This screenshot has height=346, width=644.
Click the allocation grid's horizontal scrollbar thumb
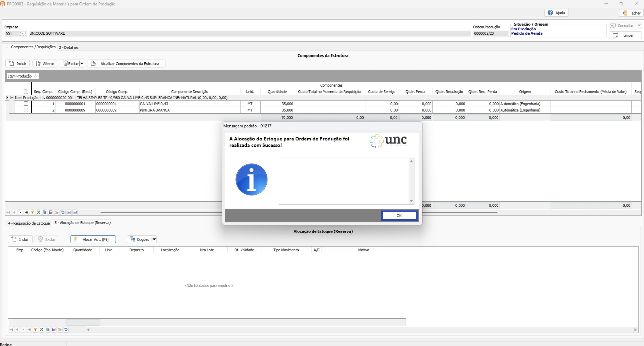83,322
